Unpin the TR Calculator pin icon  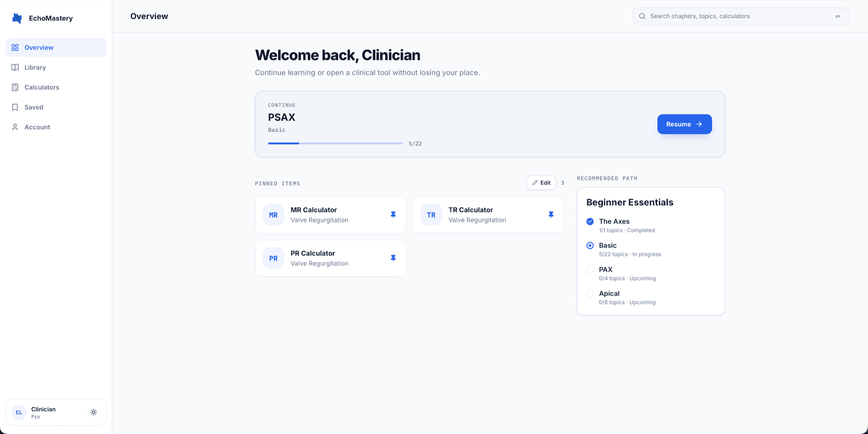(x=551, y=215)
